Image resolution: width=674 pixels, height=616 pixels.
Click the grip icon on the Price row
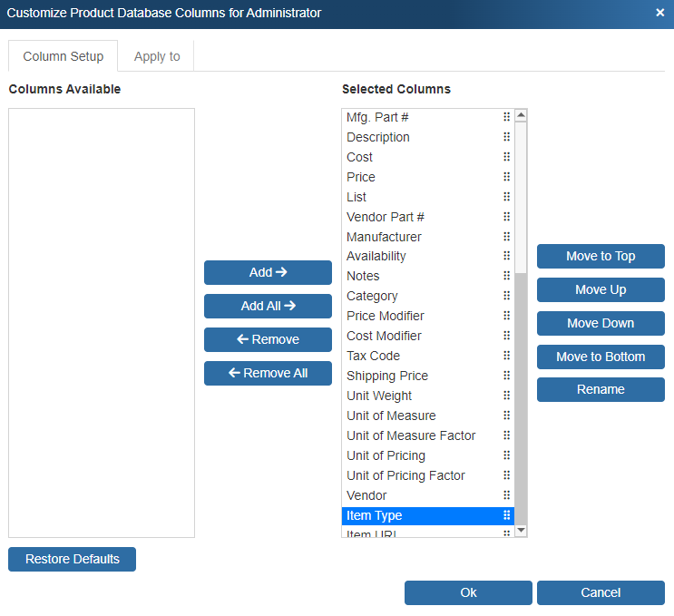(506, 177)
